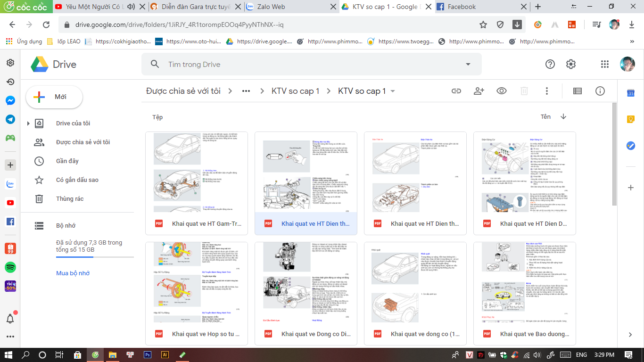
Task: Reverse sort direction arrow next to Tên
Action: click(x=563, y=116)
